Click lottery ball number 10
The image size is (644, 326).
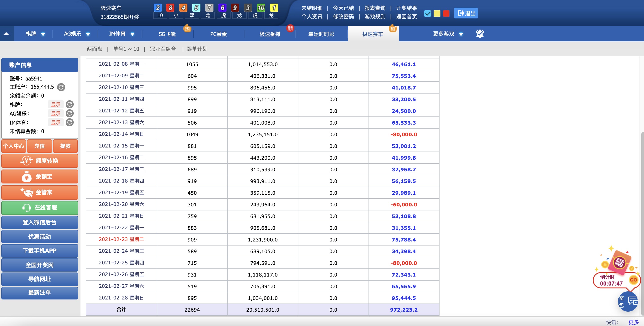(x=261, y=7)
